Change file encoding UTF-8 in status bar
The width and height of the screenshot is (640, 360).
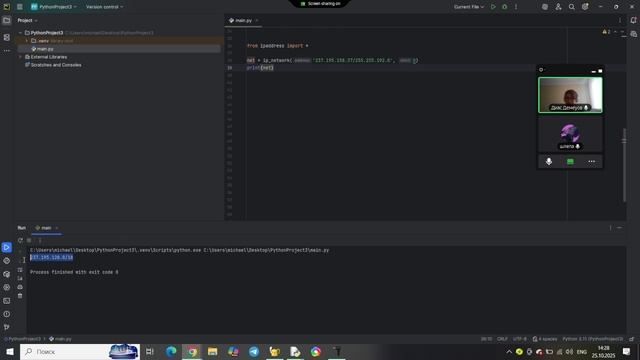click(x=520, y=339)
